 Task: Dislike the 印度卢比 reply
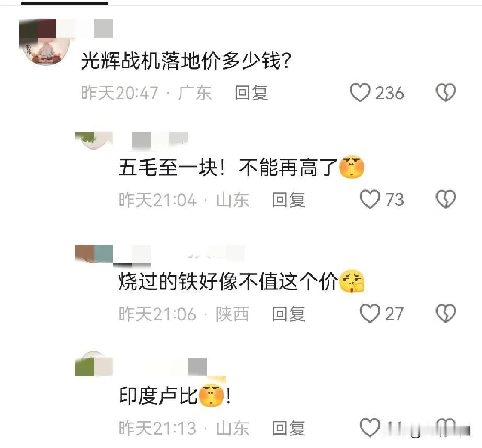tap(445, 428)
